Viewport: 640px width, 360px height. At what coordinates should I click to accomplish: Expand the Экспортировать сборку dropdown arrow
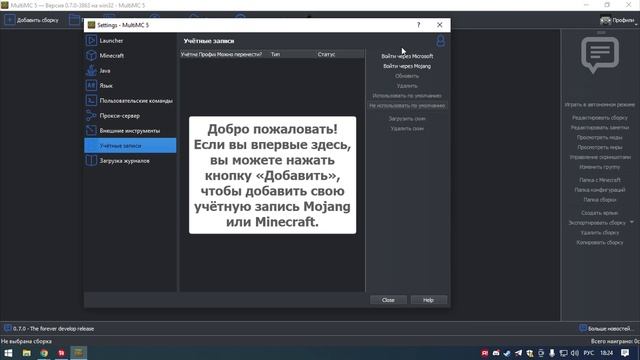632,222
